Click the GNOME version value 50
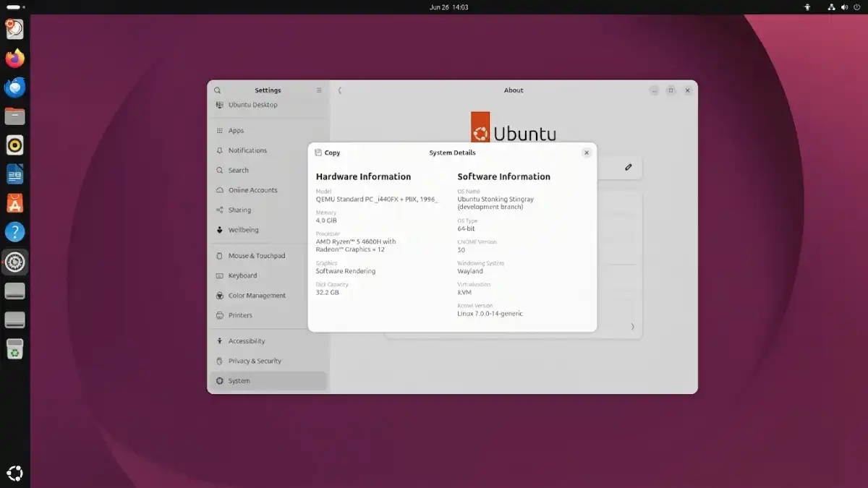Viewport: 868px width, 488px height. (x=461, y=250)
